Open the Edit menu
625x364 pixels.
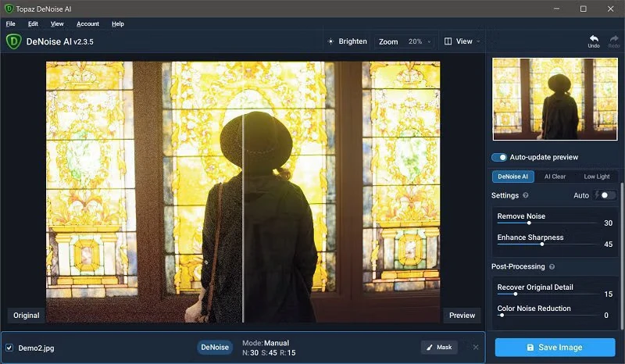(x=33, y=24)
